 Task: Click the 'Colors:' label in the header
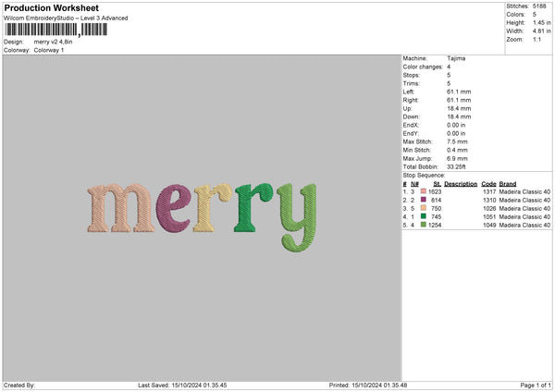pos(516,15)
